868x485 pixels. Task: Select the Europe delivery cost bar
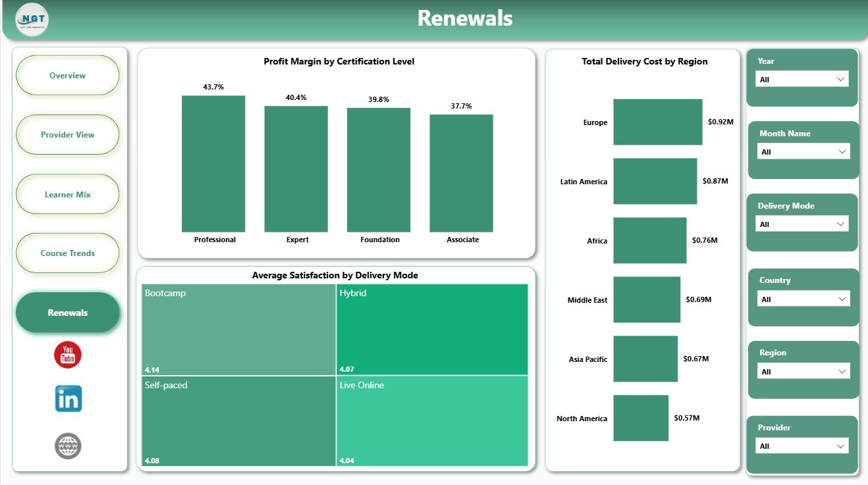(x=658, y=122)
